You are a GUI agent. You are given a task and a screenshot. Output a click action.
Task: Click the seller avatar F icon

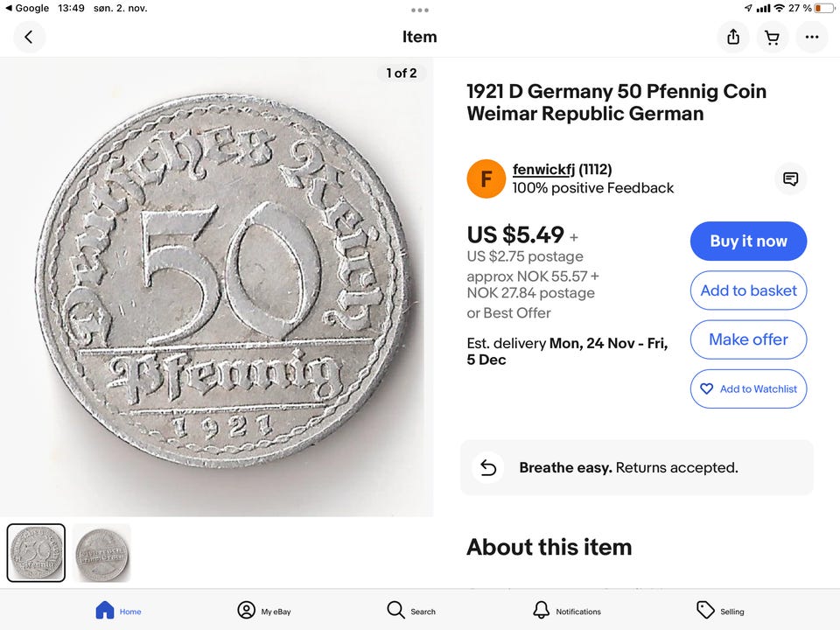(x=486, y=178)
